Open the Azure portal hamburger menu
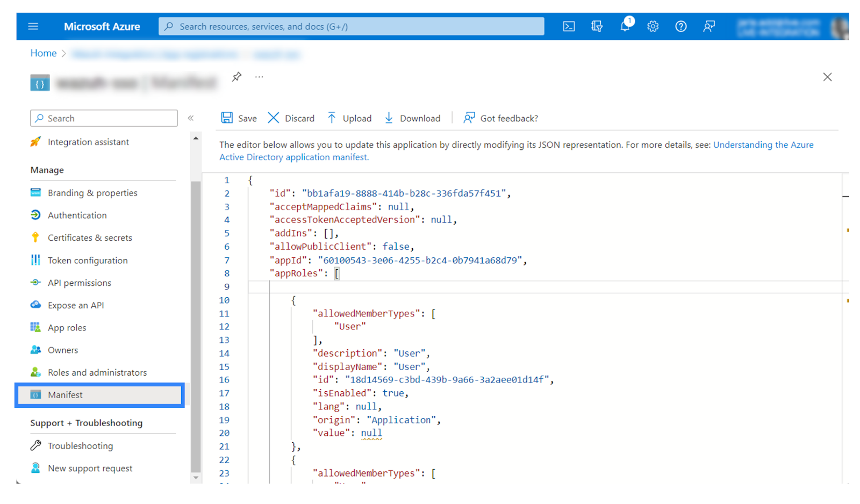The image size is (860, 504). 33,26
